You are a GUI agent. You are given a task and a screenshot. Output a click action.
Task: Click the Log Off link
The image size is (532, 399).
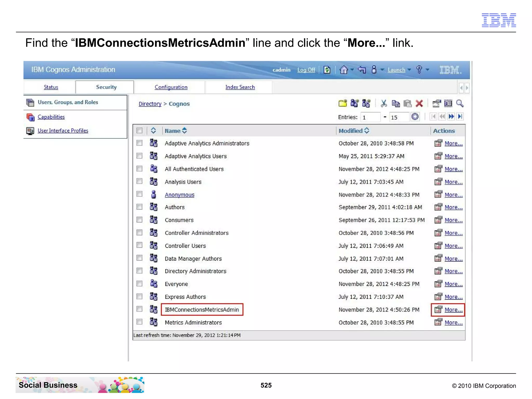click(x=306, y=70)
